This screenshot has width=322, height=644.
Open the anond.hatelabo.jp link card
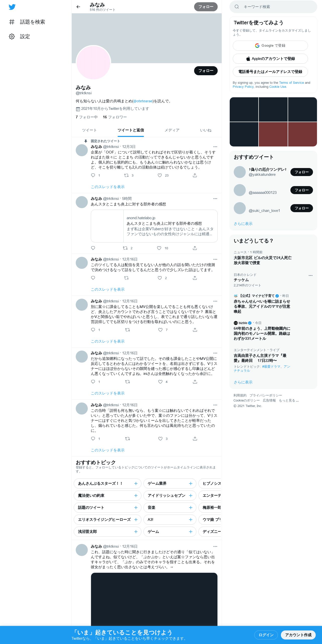(154, 226)
